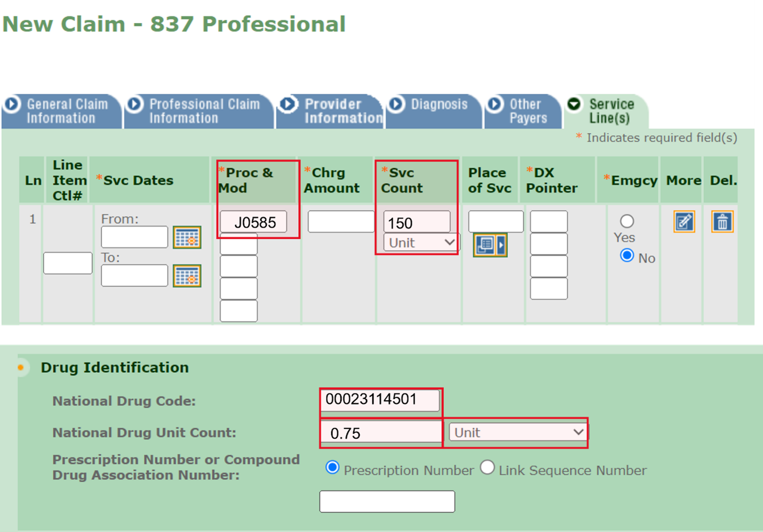Collapse Drug Identification section bullet
The image size is (763, 532).
21,367
